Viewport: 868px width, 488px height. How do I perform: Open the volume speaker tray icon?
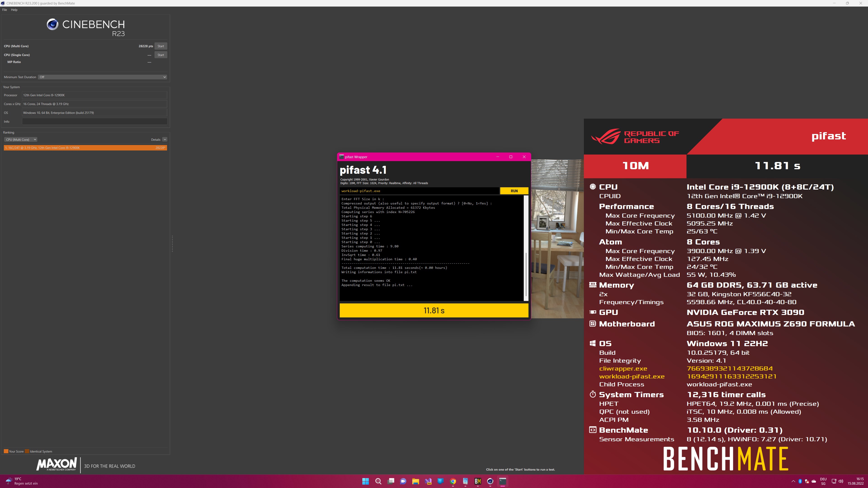(x=841, y=481)
